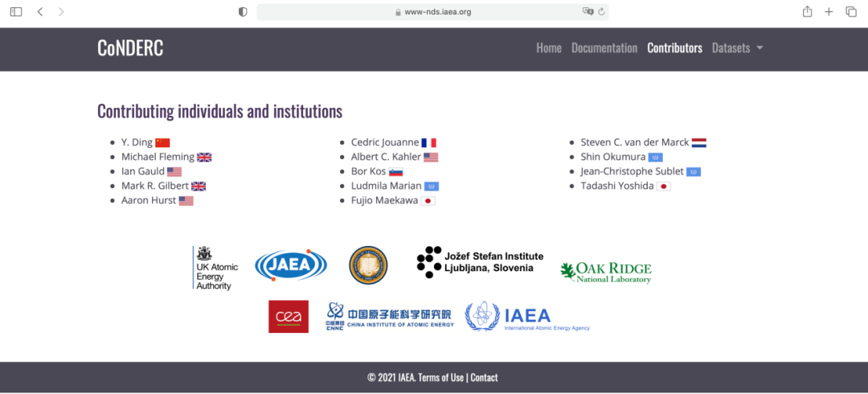
Task: Open a new tab with plus icon
Action: (x=829, y=11)
